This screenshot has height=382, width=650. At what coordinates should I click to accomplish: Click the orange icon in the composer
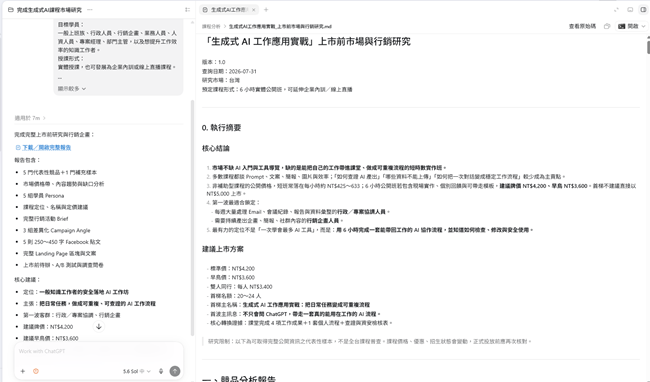pos(36,371)
